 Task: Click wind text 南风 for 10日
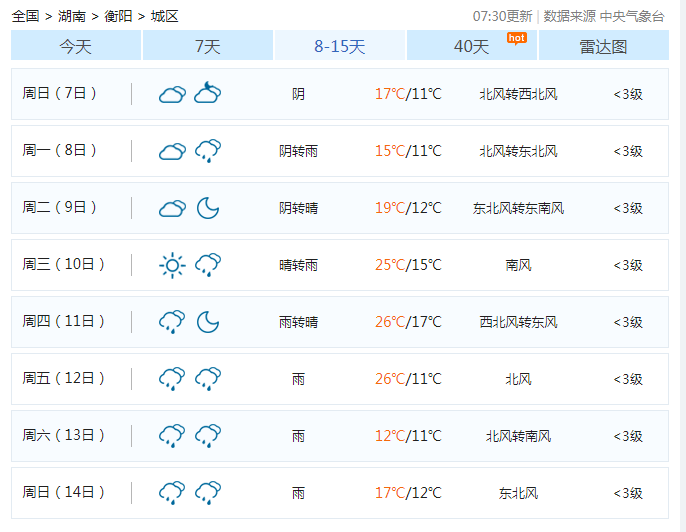[518, 265]
